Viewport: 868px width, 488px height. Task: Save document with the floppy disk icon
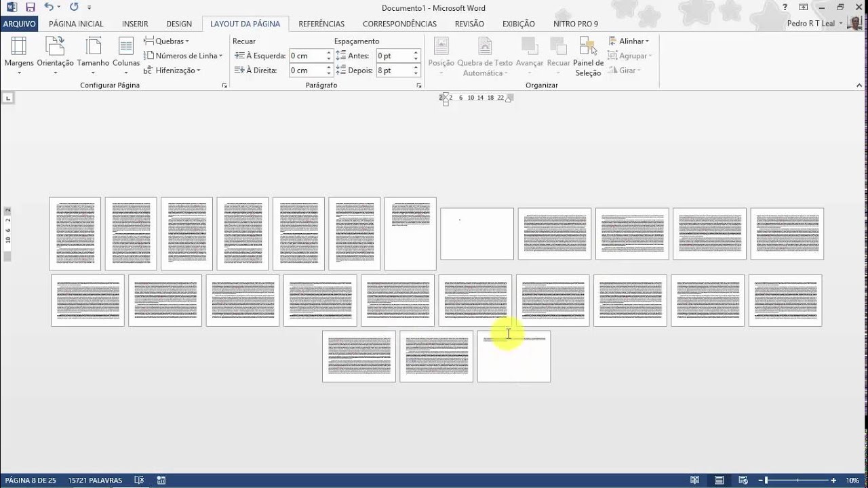[x=31, y=7]
